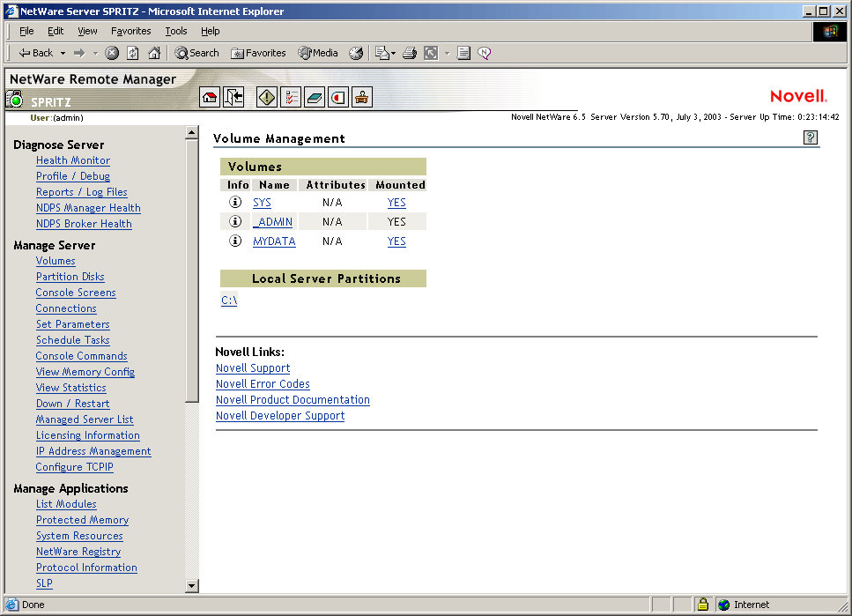
Task: Open the configuration checklist icon in header
Action: (x=291, y=97)
